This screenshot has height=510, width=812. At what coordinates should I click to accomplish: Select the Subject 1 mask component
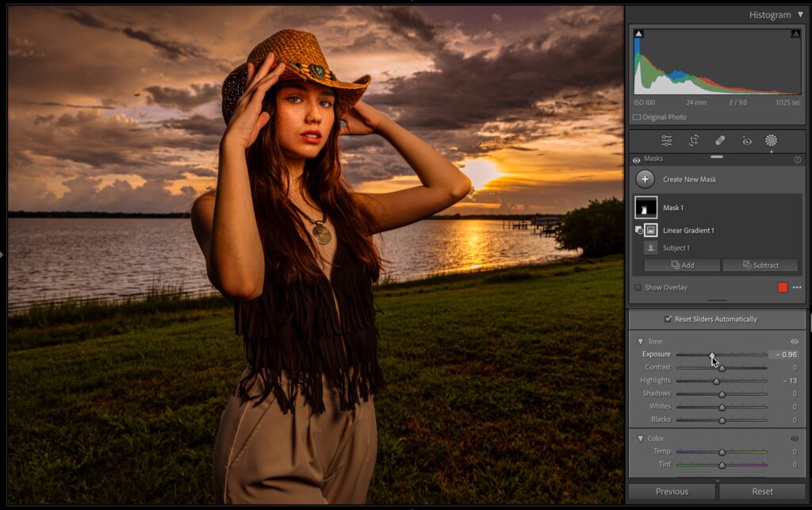click(x=676, y=247)
